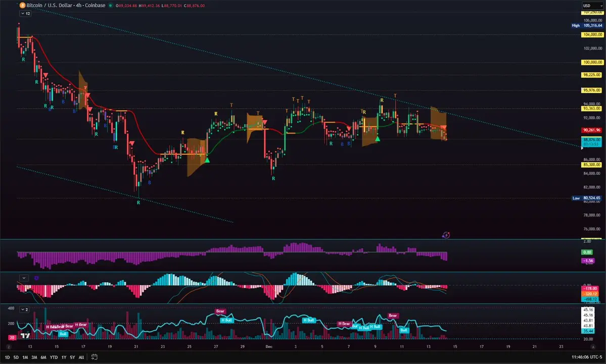Image resolution: width=606 pixels, height=364 pixels.
Task: Click the -178.00 MACD value label
Action: click(x=590, y=289)
